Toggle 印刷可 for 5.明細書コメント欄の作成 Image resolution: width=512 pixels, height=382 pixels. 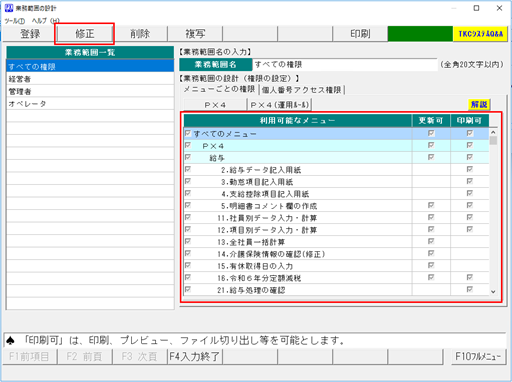click(470, 205)
